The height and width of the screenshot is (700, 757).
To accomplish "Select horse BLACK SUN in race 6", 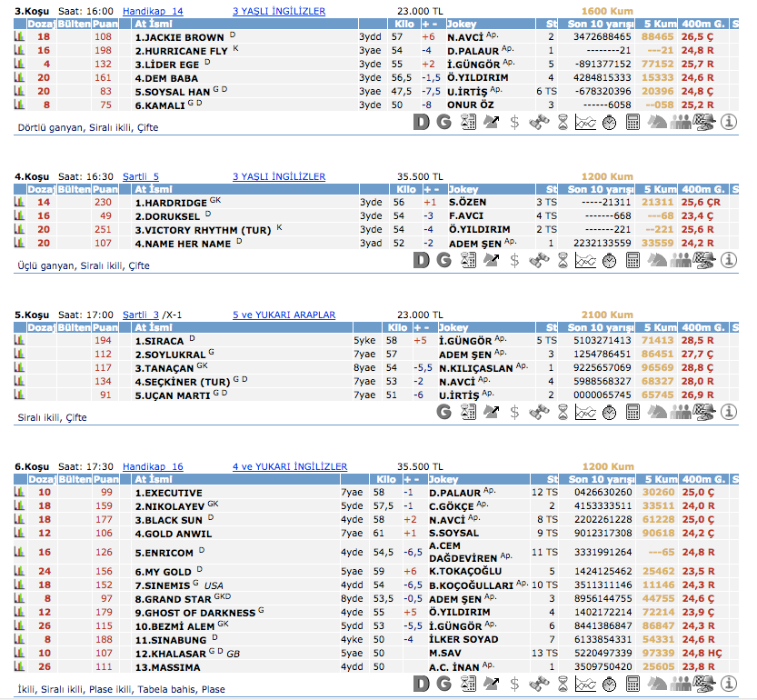I will (x=169, y=520).
